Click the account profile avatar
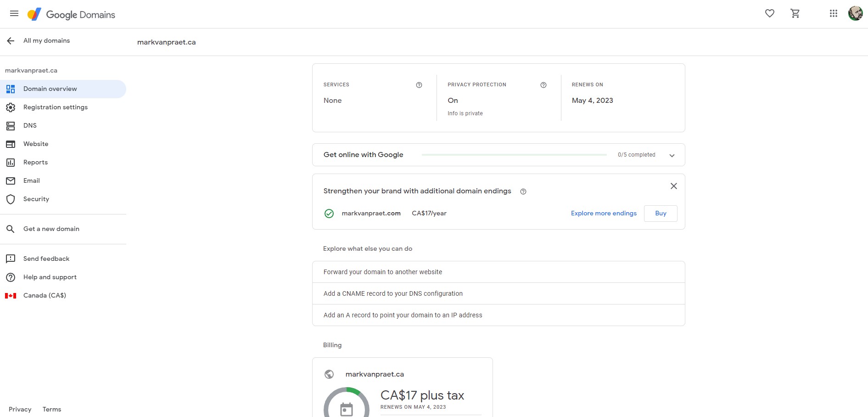This screenshot has width=868, height=417. coord(855,14)
